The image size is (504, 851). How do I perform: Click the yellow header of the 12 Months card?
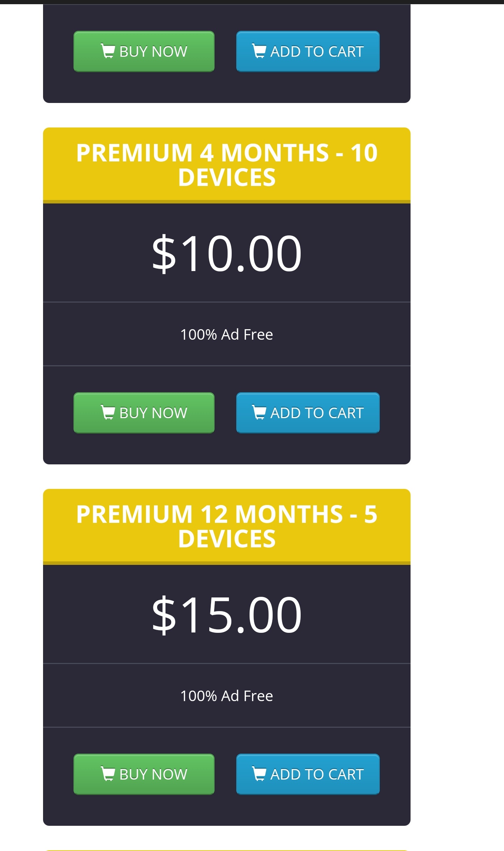(x=227, y=527)
